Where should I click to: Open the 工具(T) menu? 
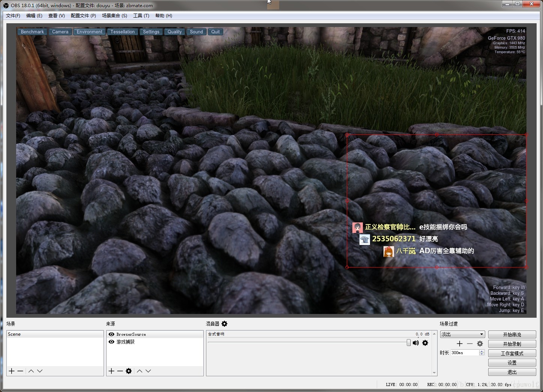click(x=141, y=16)
